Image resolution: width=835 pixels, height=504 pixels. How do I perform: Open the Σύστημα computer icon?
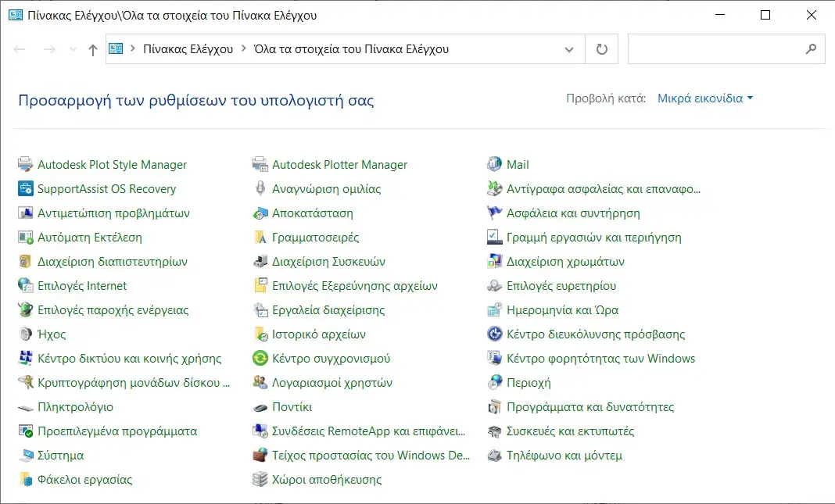[x=25, y=455]
